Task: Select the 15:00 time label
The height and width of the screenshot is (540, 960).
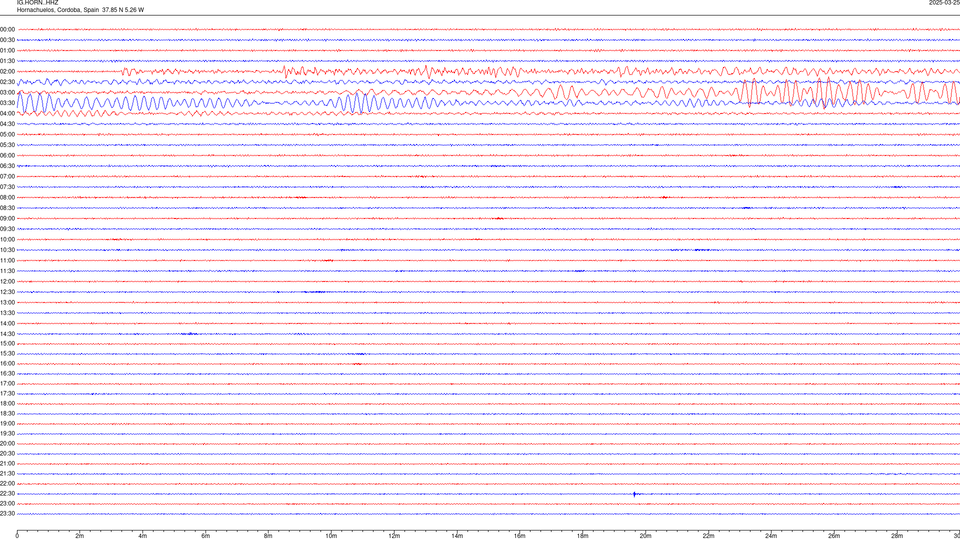Action: (x=7, y=343)
